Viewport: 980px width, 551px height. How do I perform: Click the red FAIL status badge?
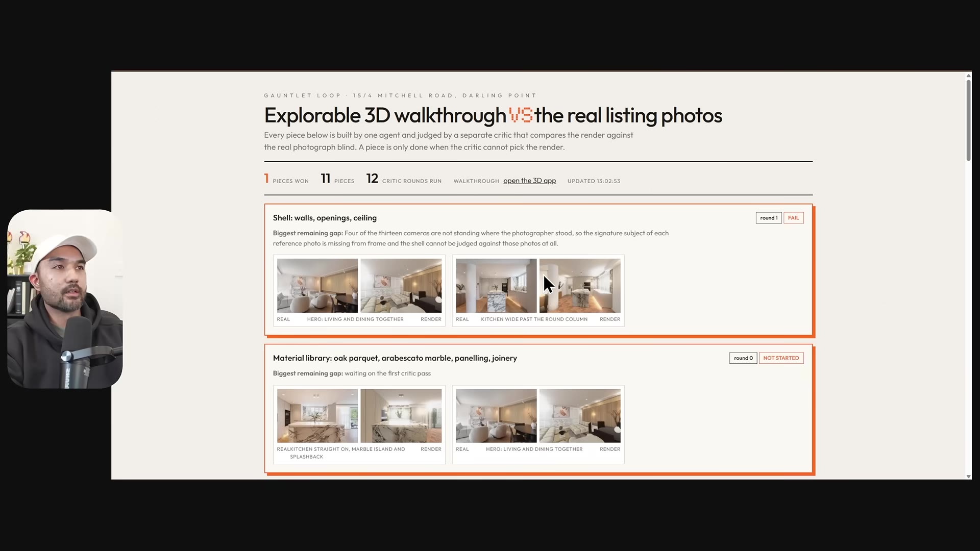click(793, 218)
